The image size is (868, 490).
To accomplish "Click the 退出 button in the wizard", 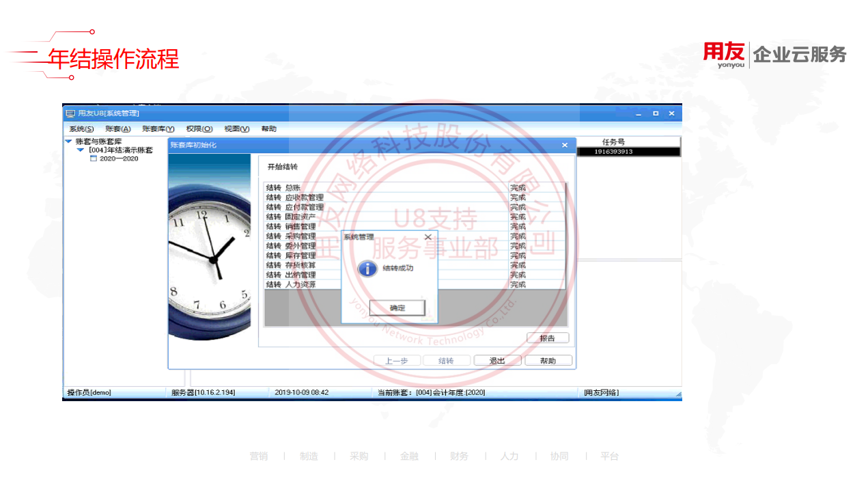I will pos(497,361).
